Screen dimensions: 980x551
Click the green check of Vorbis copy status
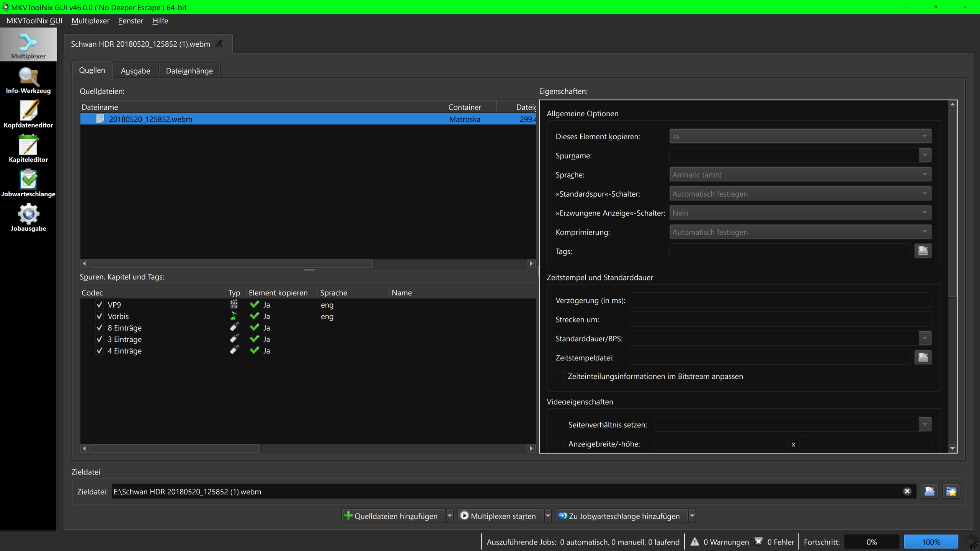pos(254,316)
